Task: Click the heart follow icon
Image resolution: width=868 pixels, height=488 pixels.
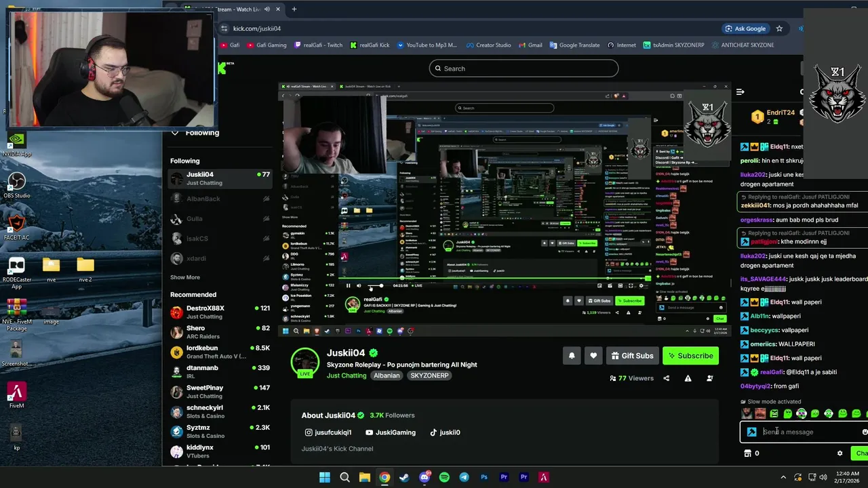Action: (593, 356)
